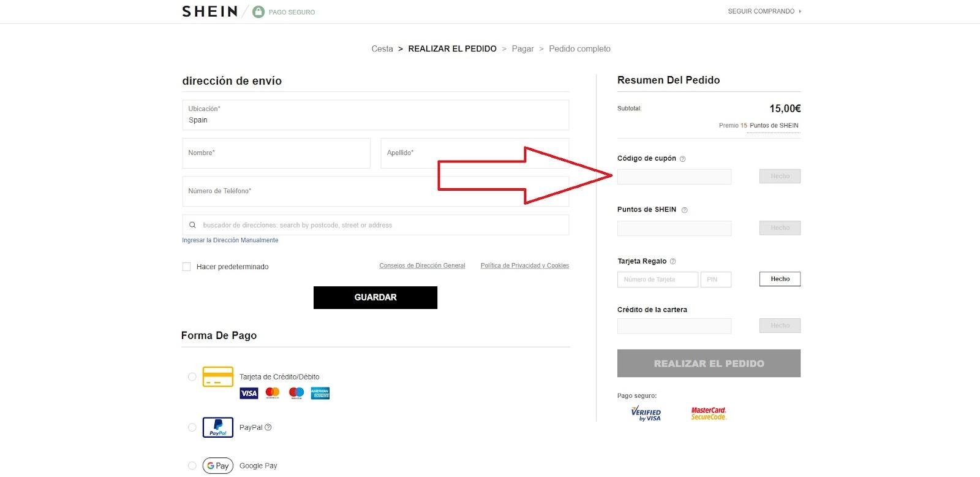Image resolution: width=980 pixels, height=477 pixels.
Task: Click the Verified by Visa logo
Action: (646, 414)
